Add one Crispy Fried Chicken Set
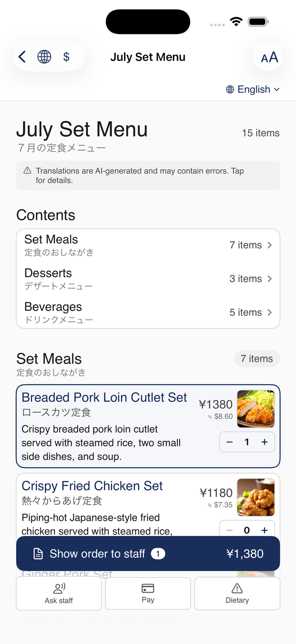This screenshot has width=296, height=644. point(265,530)
